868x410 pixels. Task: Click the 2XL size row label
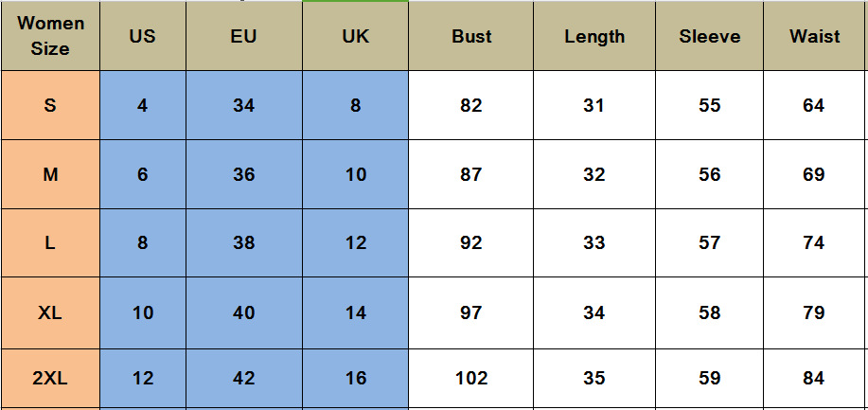(x=50, y=379)
